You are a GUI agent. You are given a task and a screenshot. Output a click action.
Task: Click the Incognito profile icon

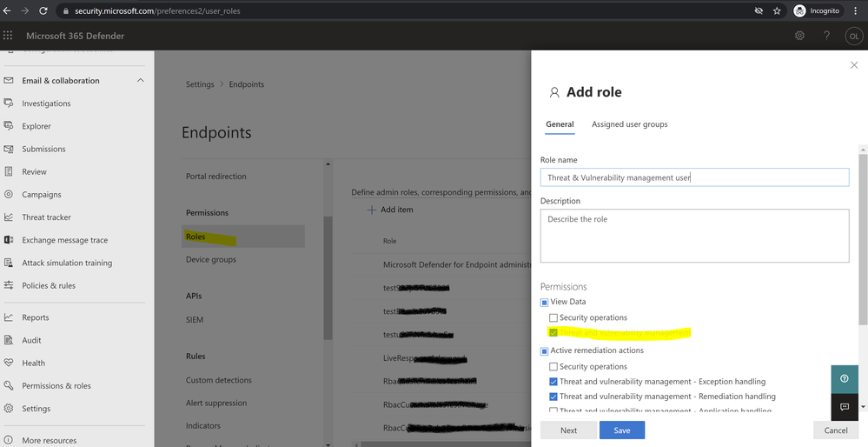coord(799,10)
